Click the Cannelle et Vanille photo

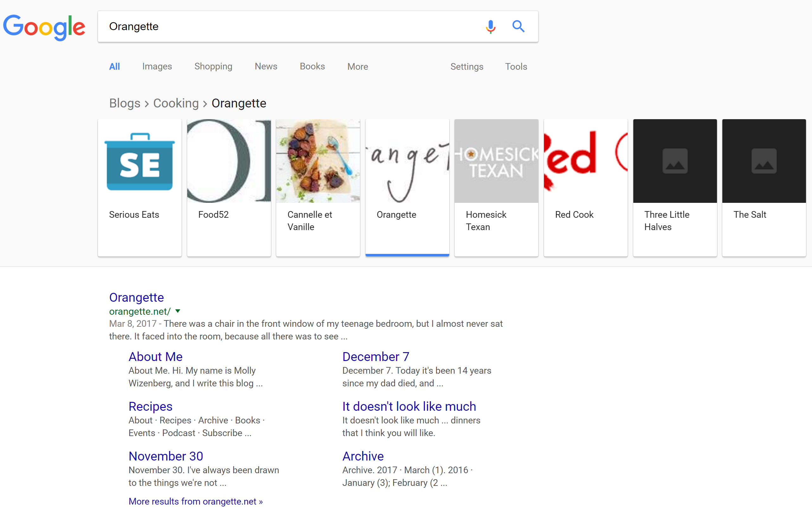tap(318, 161)
